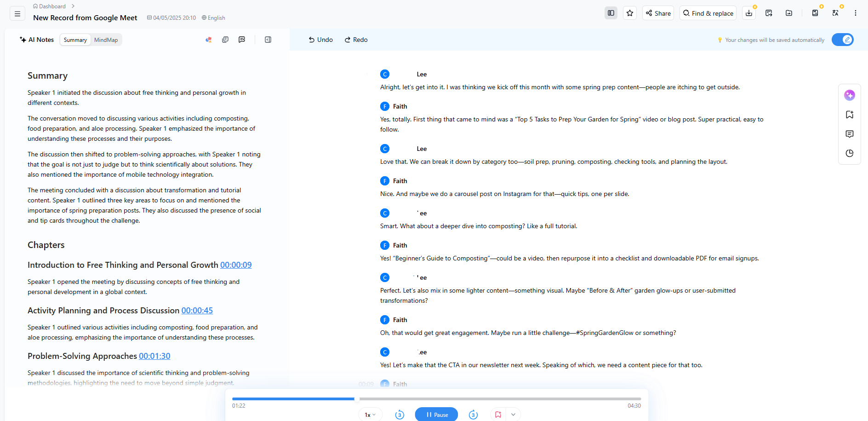Jump to chapter timestamp 00:01:30
The width and height of the screenshot is (868, 421).
click(154, 356)
